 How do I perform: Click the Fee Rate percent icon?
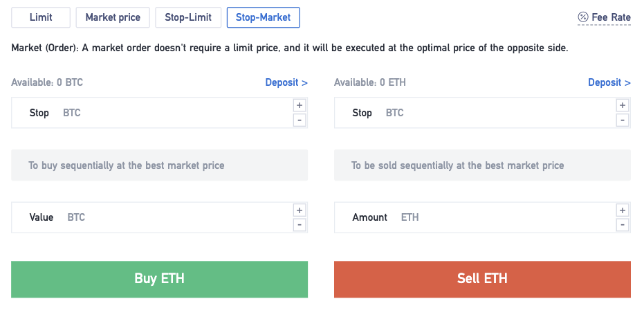click(x=582, y=17)
